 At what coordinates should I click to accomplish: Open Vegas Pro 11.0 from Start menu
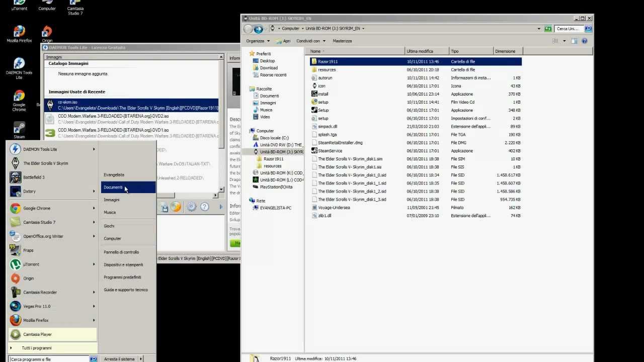pyautogui.click(x=52, y=306)
